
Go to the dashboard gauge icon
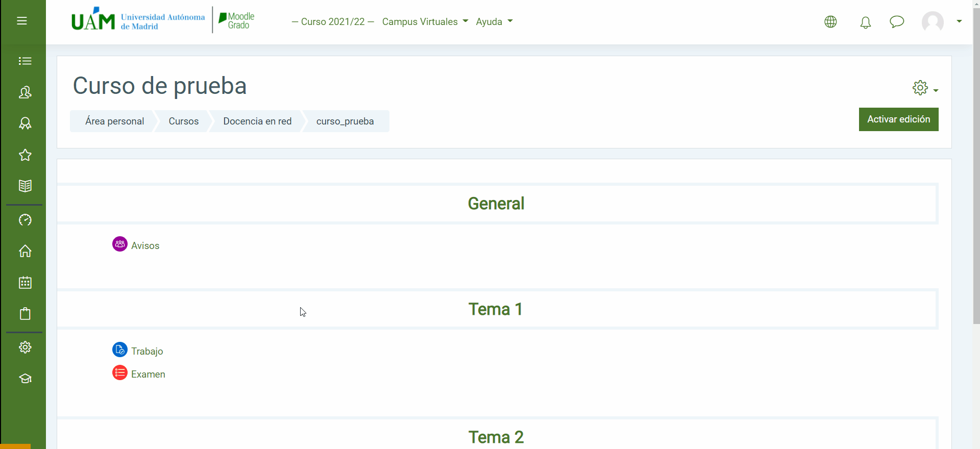pos(25,220)
